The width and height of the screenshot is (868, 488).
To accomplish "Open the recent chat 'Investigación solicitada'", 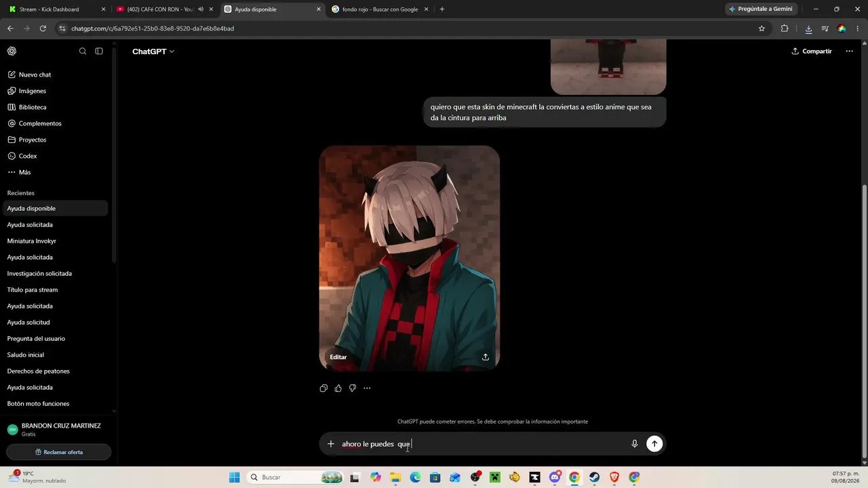I will (56, 274).
